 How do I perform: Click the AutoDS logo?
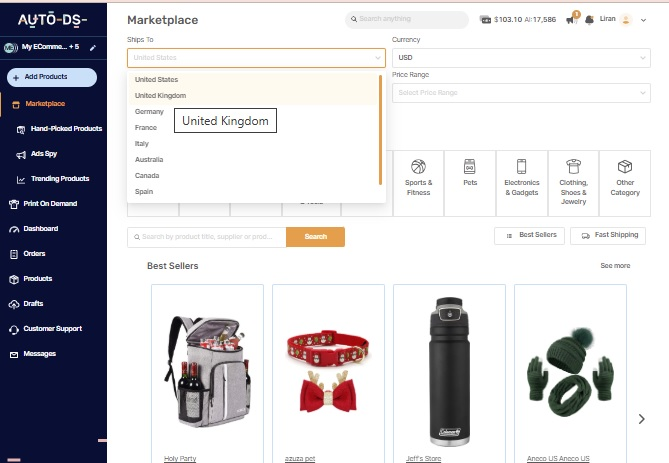click(52, 20)
